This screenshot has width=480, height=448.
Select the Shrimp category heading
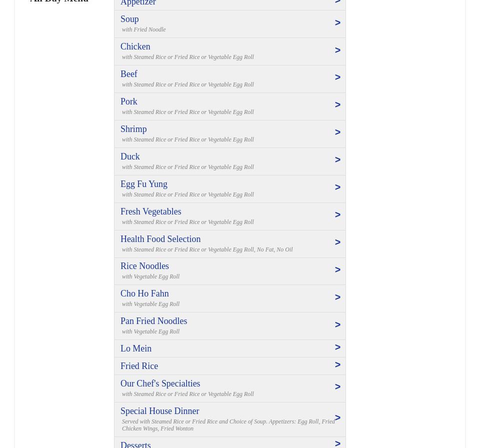[133, 129]
